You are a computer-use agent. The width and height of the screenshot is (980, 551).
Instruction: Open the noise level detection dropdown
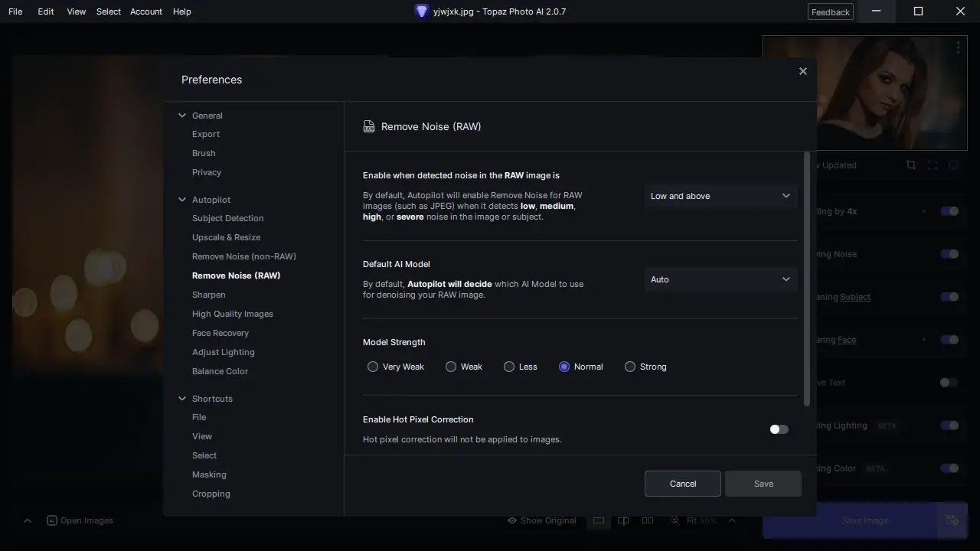(x=720, y=196)
